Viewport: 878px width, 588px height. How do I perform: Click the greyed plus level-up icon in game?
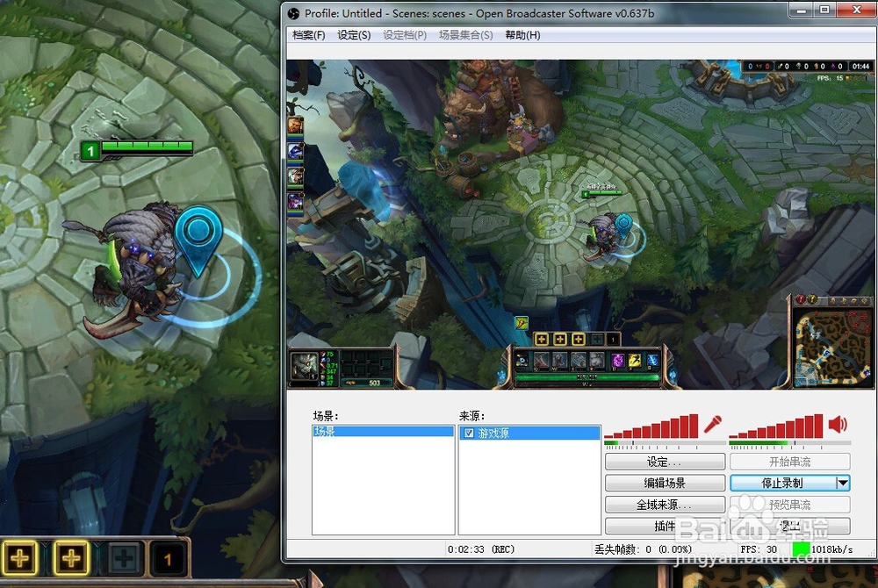(x=123, y=558)
